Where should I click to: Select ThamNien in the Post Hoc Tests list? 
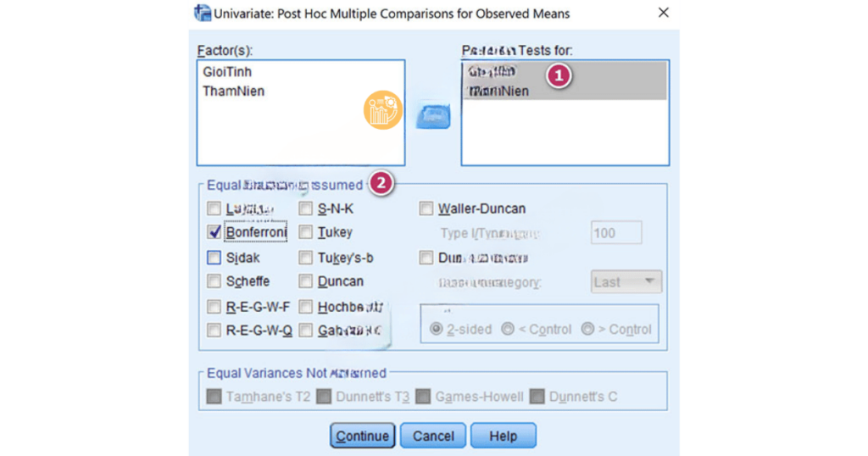[x=499, y=91]
